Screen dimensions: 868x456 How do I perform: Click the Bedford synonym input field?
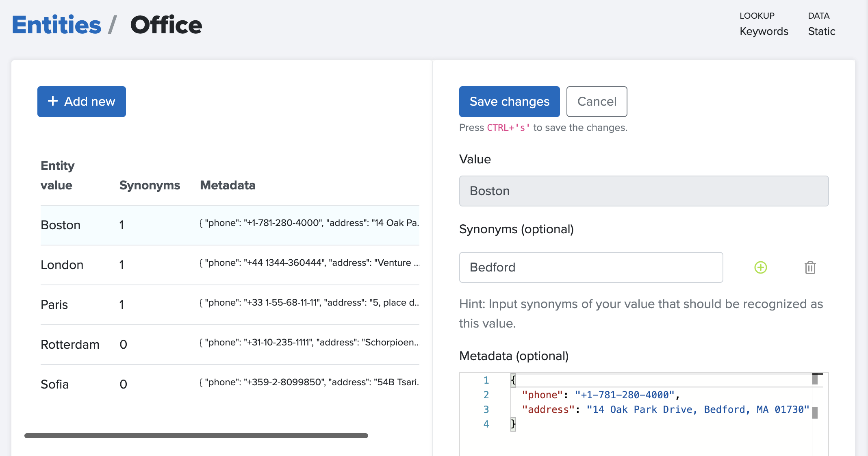point(591,267)
